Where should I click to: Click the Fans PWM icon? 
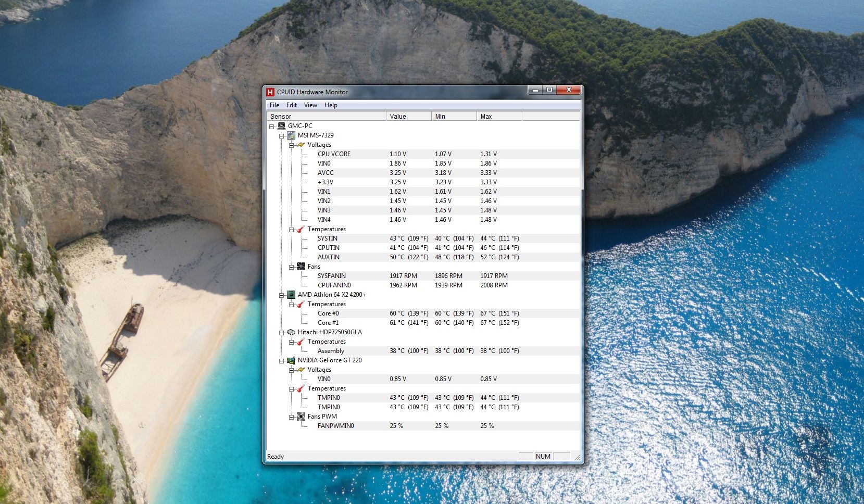(301, 417)
